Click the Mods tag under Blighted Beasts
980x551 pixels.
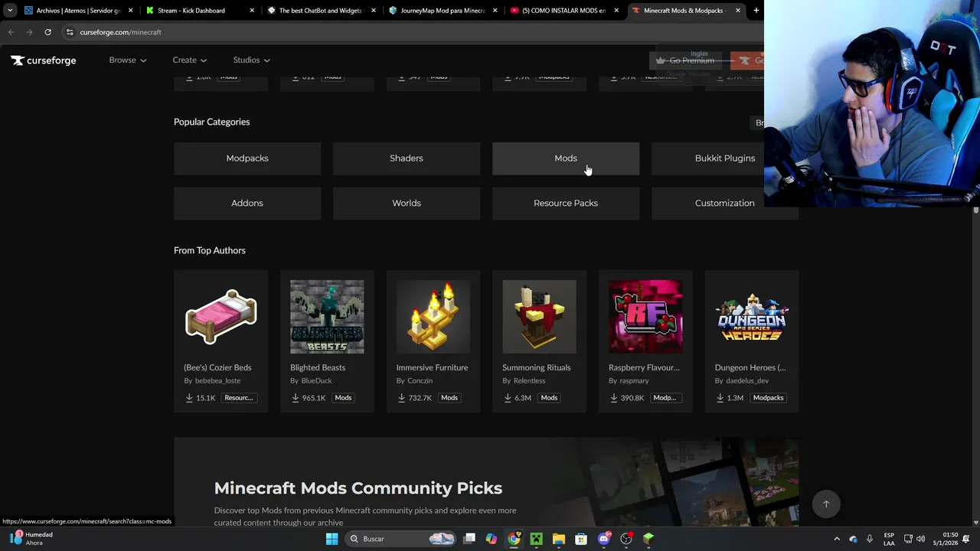(x=343, y=398)
